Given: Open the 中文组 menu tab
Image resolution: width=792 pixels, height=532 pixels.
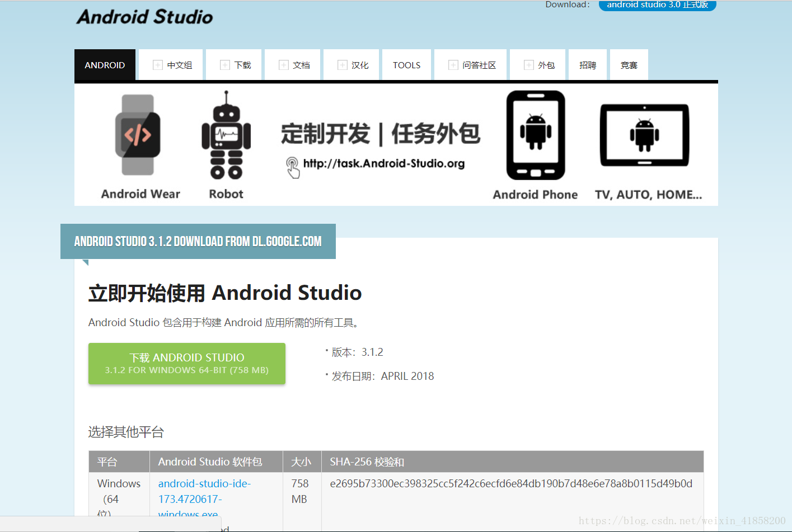Looking at the screenshot, I should pos(171,65).
